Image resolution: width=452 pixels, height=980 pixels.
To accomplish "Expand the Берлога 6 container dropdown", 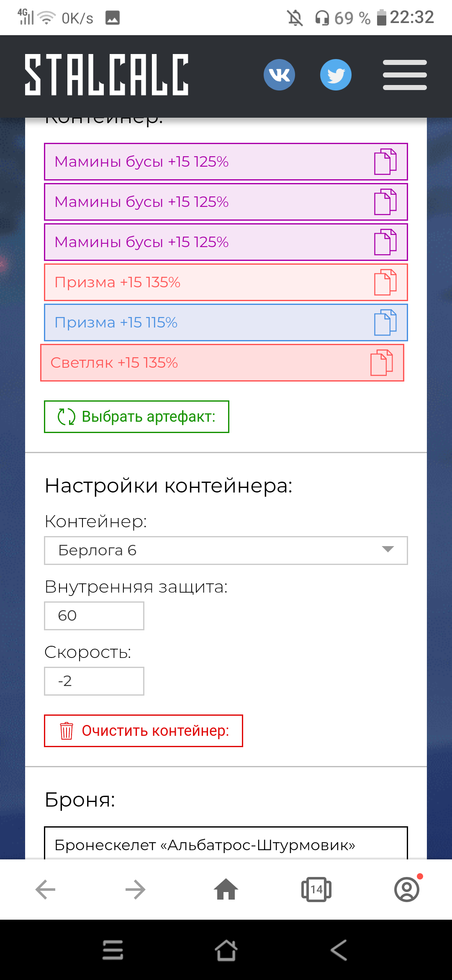I will (226, 550).
